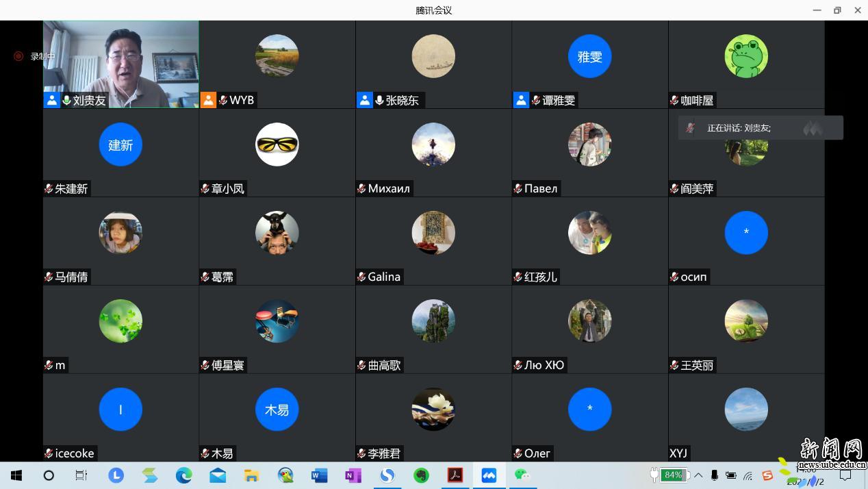Select 章小凤's yellow sunglasses avatar
Viewport: 868px width, 489px height.
pyautogui.click(x=277, y=145)
